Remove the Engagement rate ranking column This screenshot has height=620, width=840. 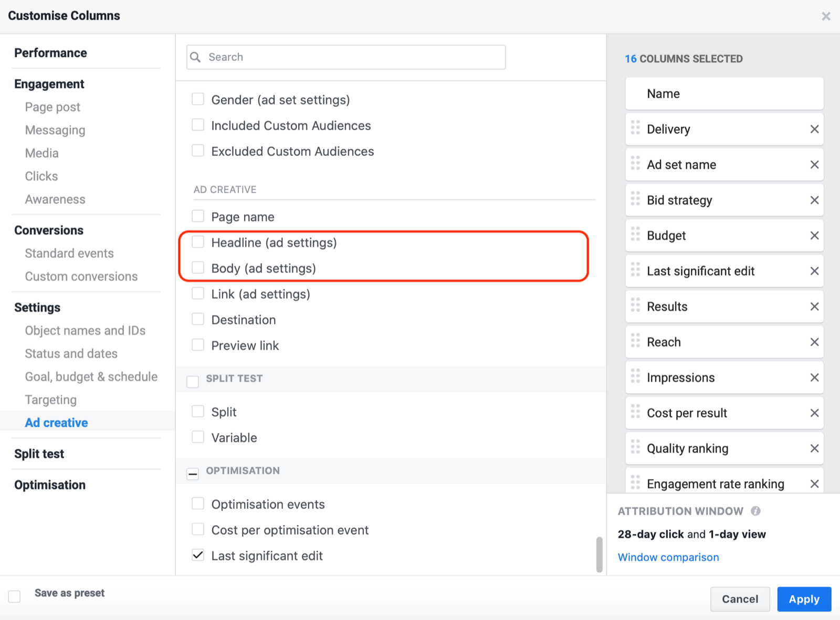coord(814,484)
